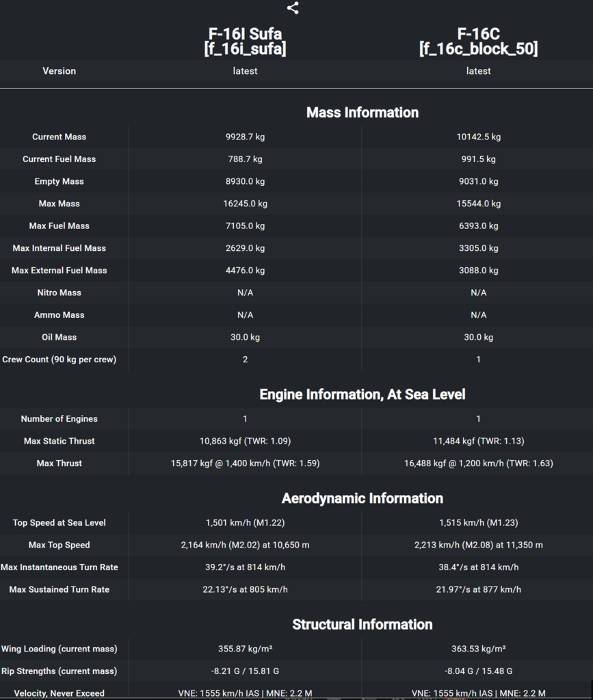Click the Engine Information, At Sea Level heading
This screenshot has height=700, width=593.
tap(362, 394)
